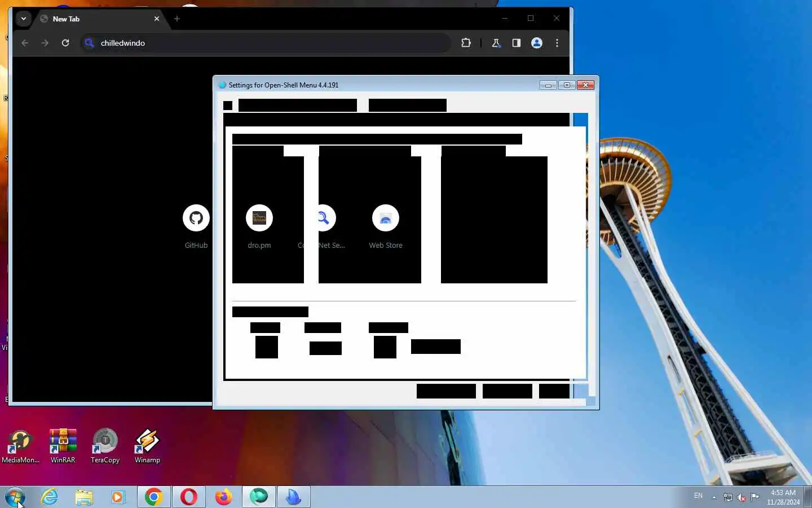This screenshot has height=508, width=812.
Task: Switch to Opera in the taskbar
Action: pos(188,497)
